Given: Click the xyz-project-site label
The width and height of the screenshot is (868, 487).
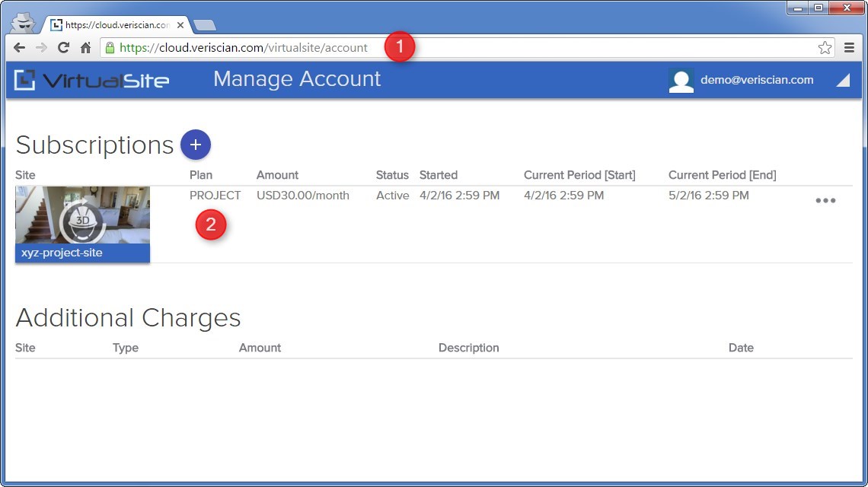Looking at the screenshot, I should pyautogui.click(x=62, y=253).
